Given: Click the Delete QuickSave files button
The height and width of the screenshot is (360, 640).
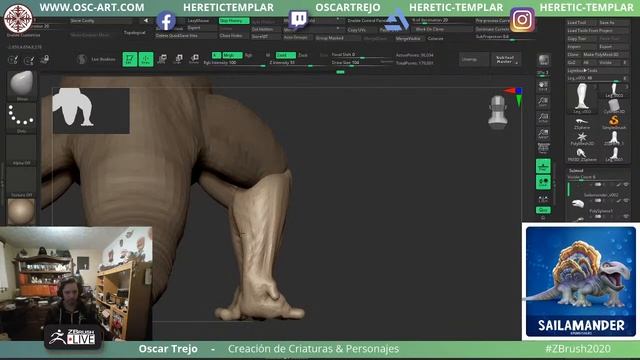Looking at the screenshot, I should pos(186,36).
